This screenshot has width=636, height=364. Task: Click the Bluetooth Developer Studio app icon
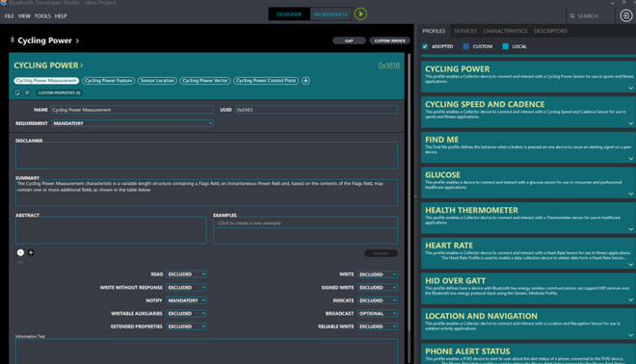(x=3, y=3)
